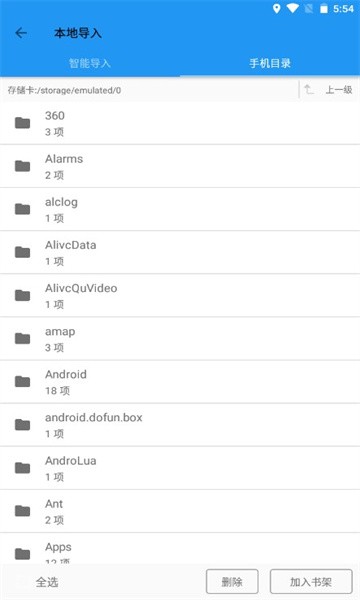
Task: Open the Android folder entry
Action: pyautogui.click(x=180, y=382)
